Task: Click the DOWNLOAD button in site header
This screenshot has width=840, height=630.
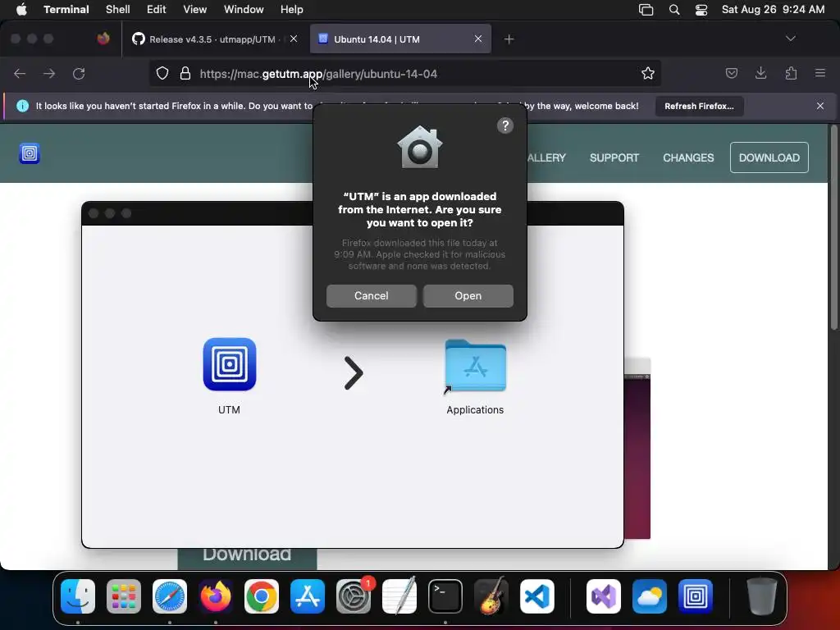Action: [769, 157]
